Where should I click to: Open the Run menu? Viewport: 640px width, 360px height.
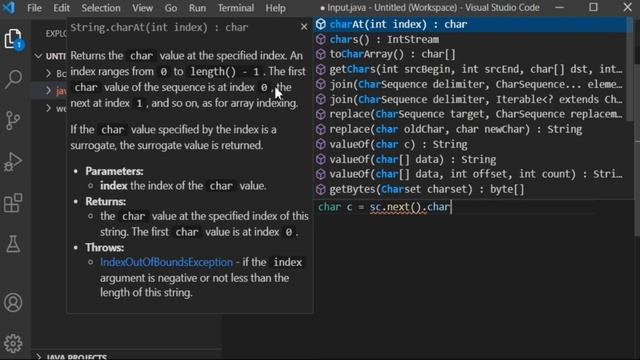[197, 8]
